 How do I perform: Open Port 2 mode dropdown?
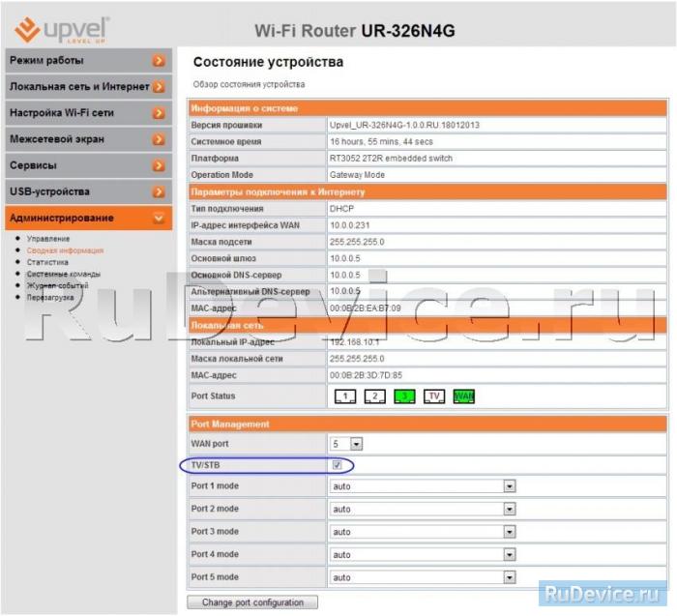[x=510, y=510]
